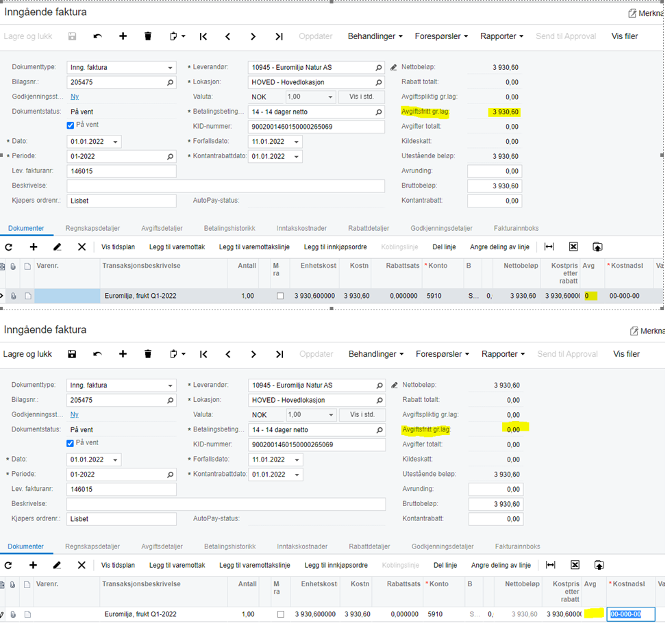Open Bilagsnr. lookup magnifier in the lower invoice
672x643 pixels.
click(170, 400)
